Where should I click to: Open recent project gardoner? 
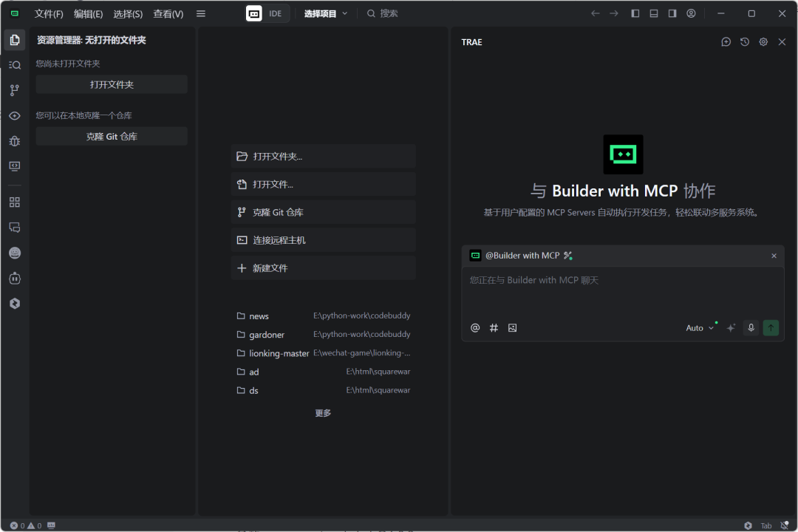click(323, 335)
